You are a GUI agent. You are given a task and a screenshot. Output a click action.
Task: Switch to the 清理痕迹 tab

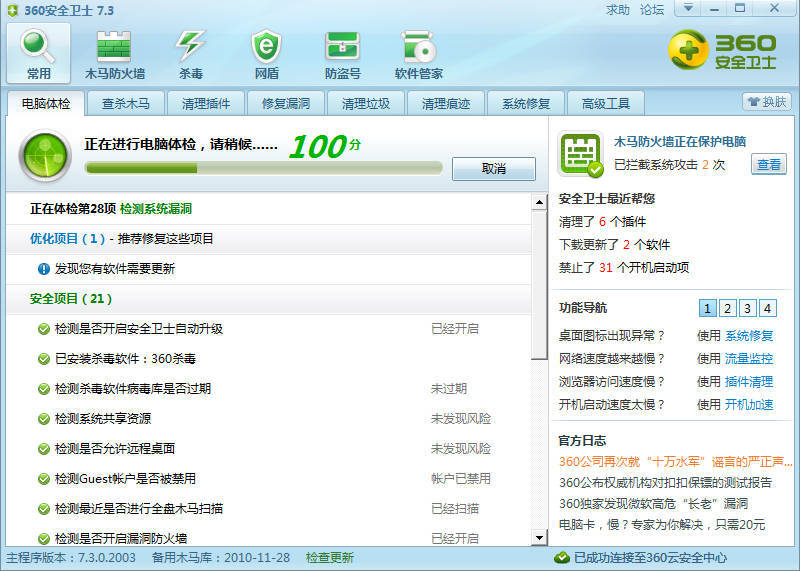[x=445, y=104]
